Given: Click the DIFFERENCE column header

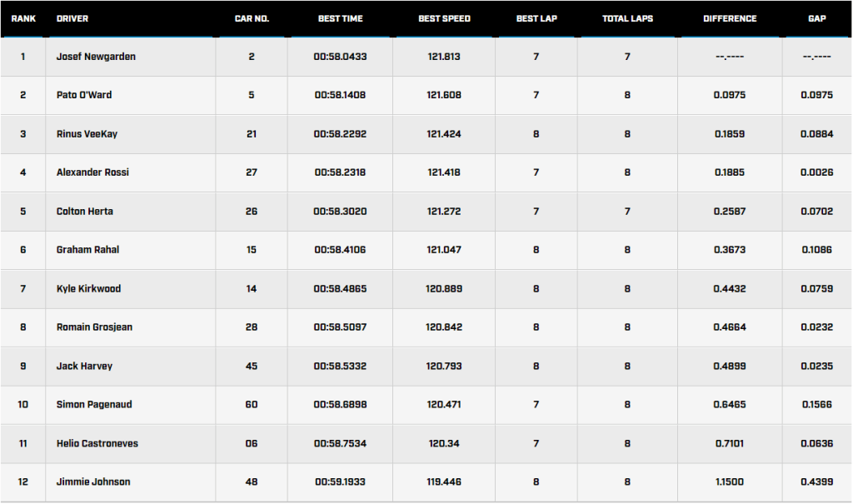Looking at the screenshot, I should pyautogui.click(x=730, y=18).
